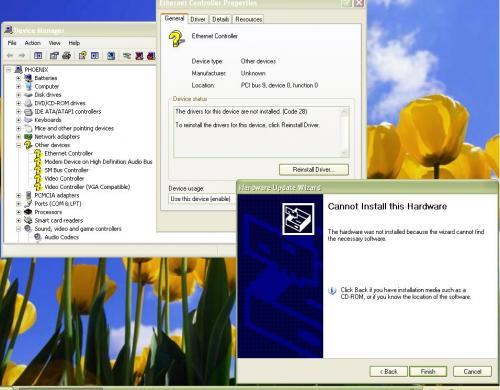Open the View menu
This screenshot has width=500, height=390.
click(x=54, y=43)
